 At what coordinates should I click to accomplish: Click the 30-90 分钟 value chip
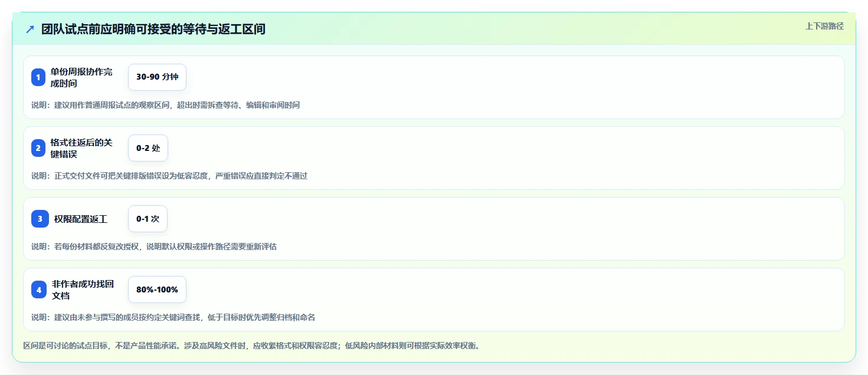point(157,77)
